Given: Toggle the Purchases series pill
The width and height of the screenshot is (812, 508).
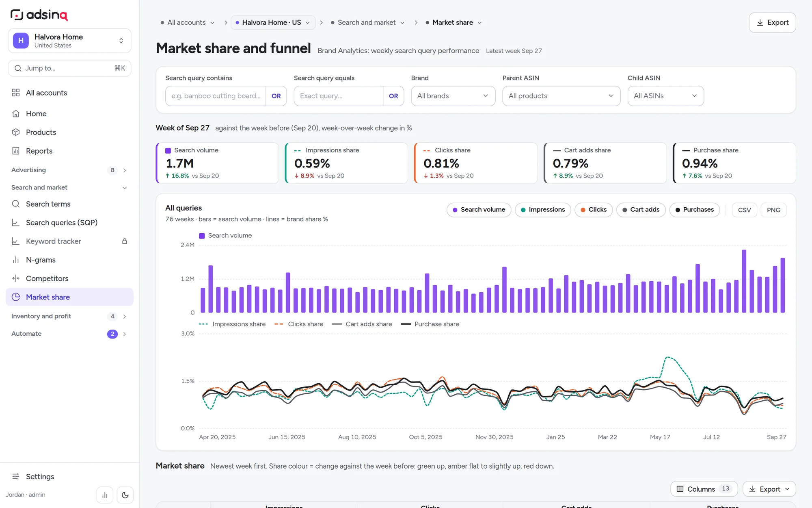Looking at the screenshot, I should tap(694, 210).
